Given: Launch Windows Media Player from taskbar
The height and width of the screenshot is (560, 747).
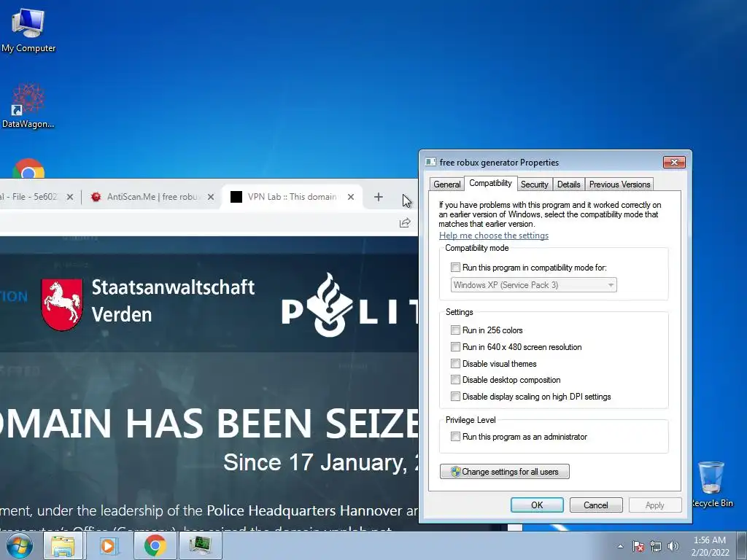Looking at the screenshot, I should [109, 545].
